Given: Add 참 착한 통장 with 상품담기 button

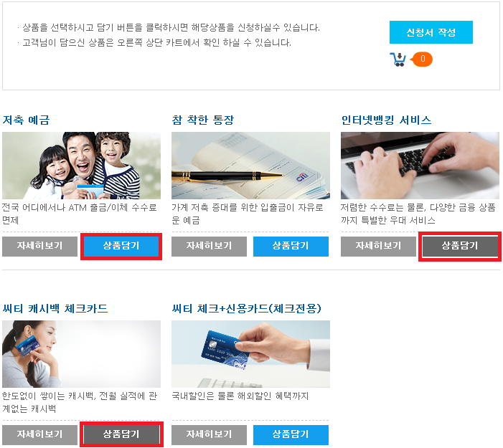Looking at the screenshot, I should (x=291, y=246).
